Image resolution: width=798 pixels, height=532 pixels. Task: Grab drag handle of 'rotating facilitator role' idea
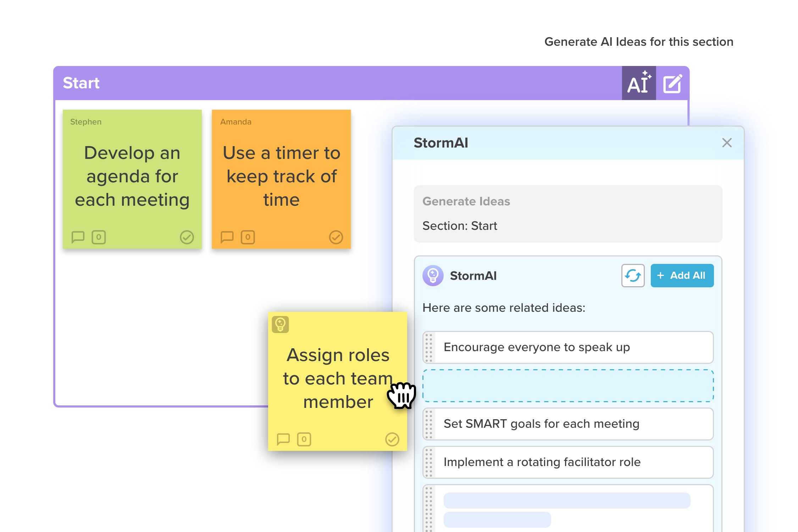tap(428, 462)
